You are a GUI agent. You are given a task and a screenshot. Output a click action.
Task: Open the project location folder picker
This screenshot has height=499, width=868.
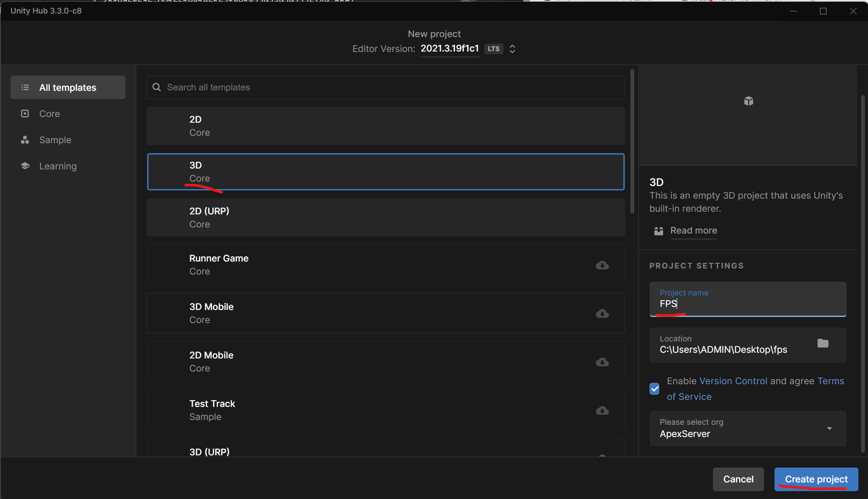[x=823, y=343]
